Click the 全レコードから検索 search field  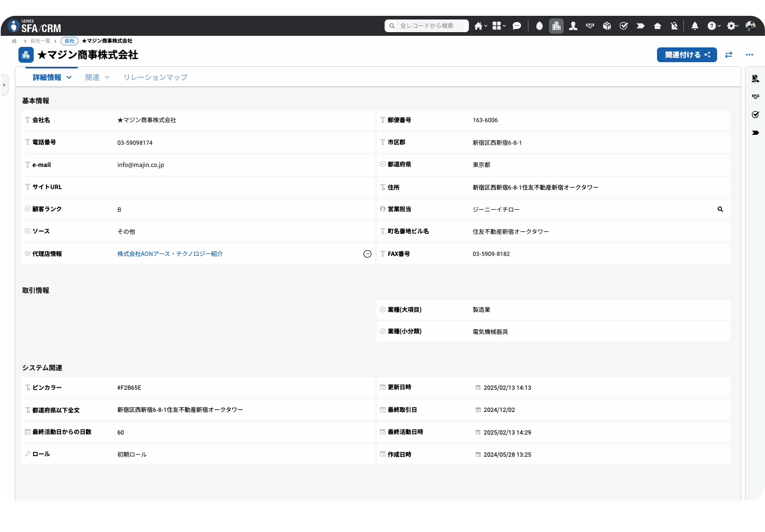point(427,26)
